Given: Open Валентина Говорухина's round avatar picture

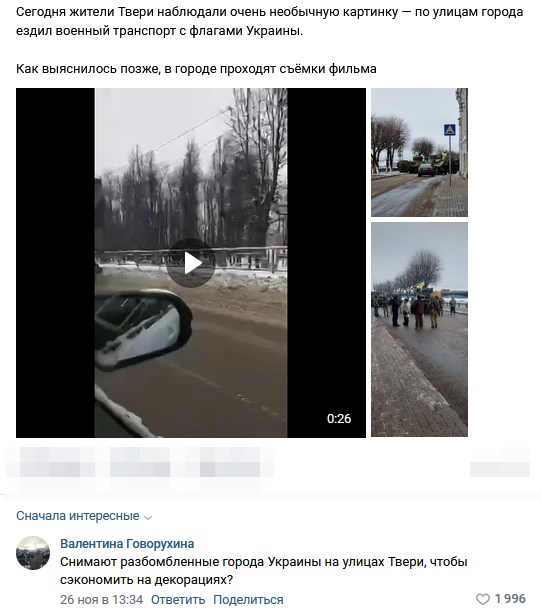Looking at the screenshot, I should coord(33,553).
